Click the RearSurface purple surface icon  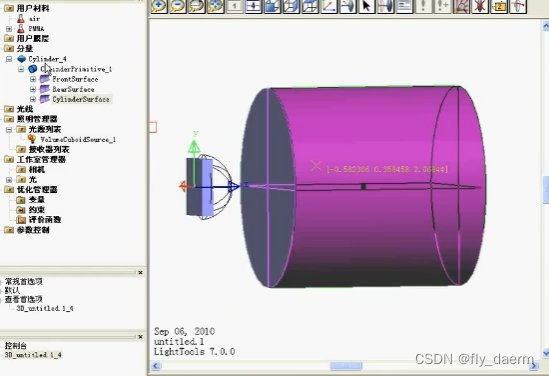[x=44, y=89]
